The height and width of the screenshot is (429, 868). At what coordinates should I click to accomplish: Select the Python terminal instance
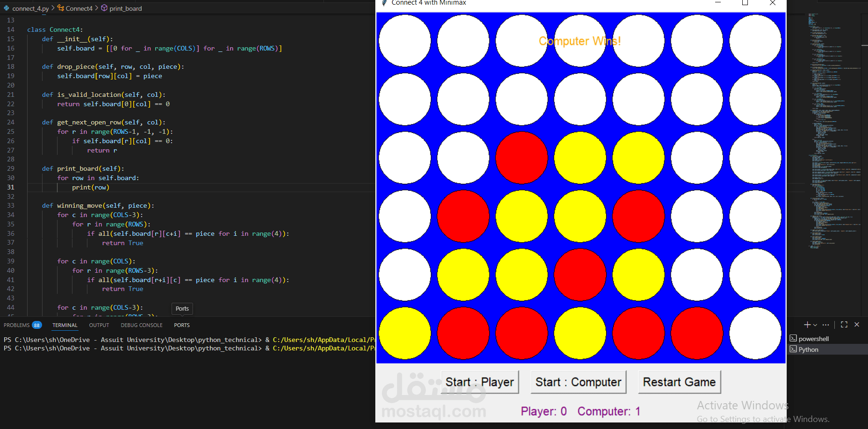point(827,349)
